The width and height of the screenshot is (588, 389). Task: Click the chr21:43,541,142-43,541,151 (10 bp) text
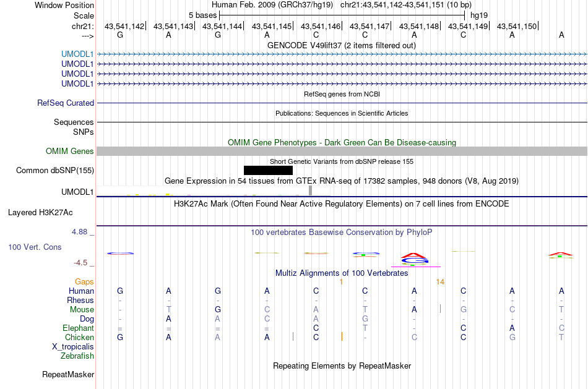pos(406,5)
